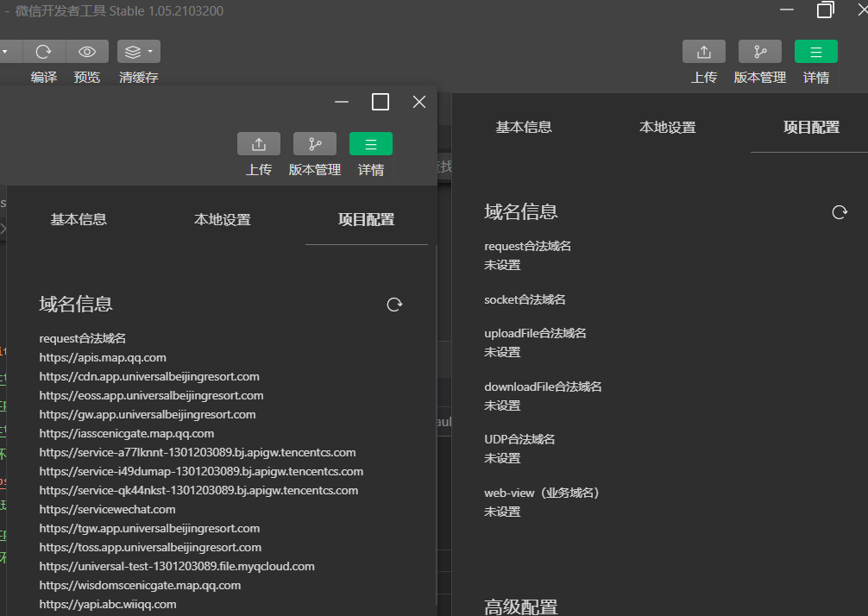Click service-a77lknnt apigw domain entry

coord(197,452)
